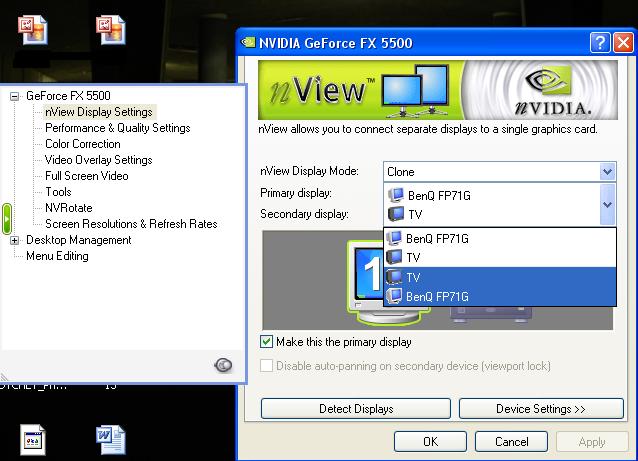Click the Primary display dropdown arrow
The height and width of the screenshot is (461, 638).
(x=607, y=203)
